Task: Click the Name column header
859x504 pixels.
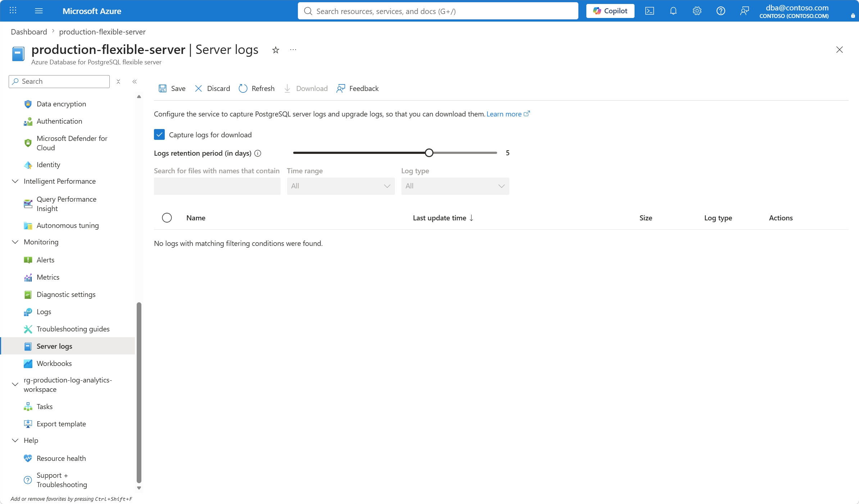Action: pos(196,218)
